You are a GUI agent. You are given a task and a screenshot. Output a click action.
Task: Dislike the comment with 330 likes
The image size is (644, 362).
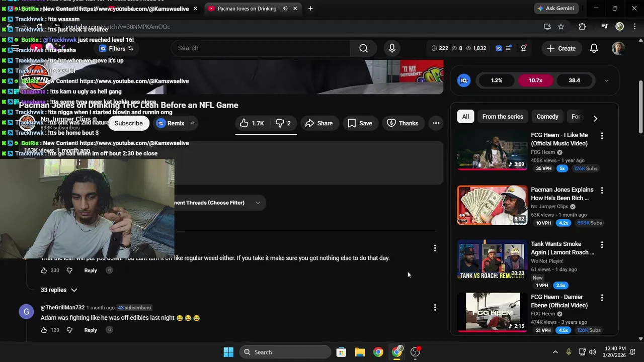tap(69, 270)
